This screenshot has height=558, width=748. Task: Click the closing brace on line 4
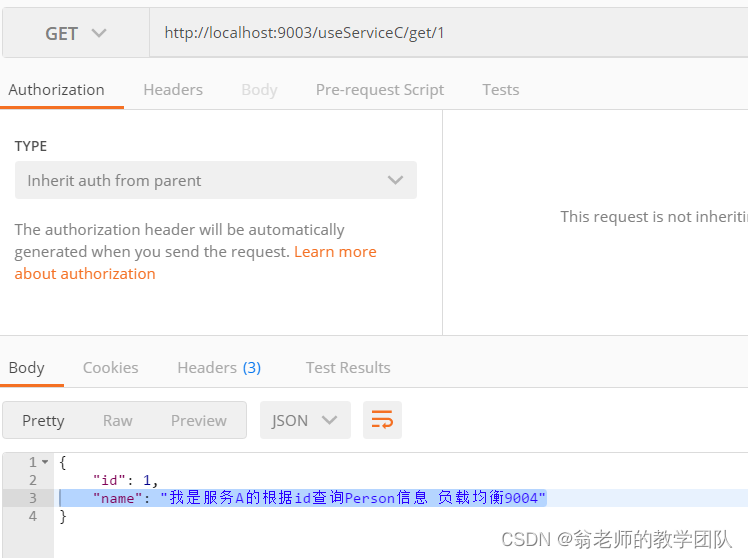pos(62,517)
